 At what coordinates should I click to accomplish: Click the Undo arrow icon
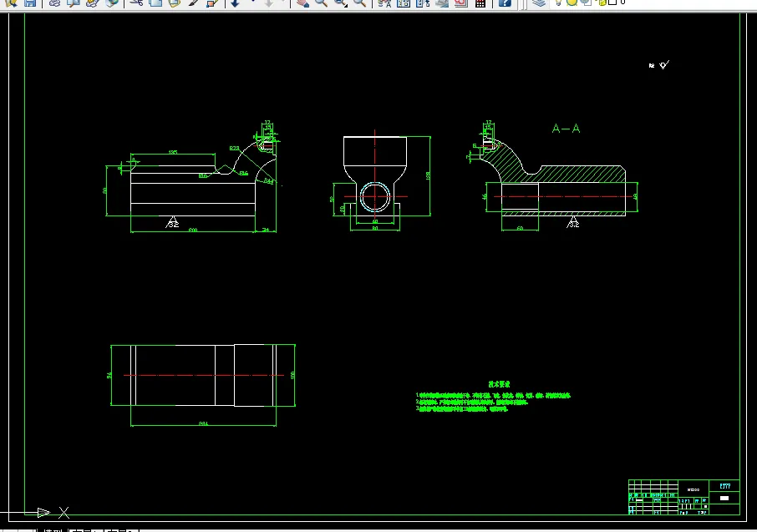(235, 3)
